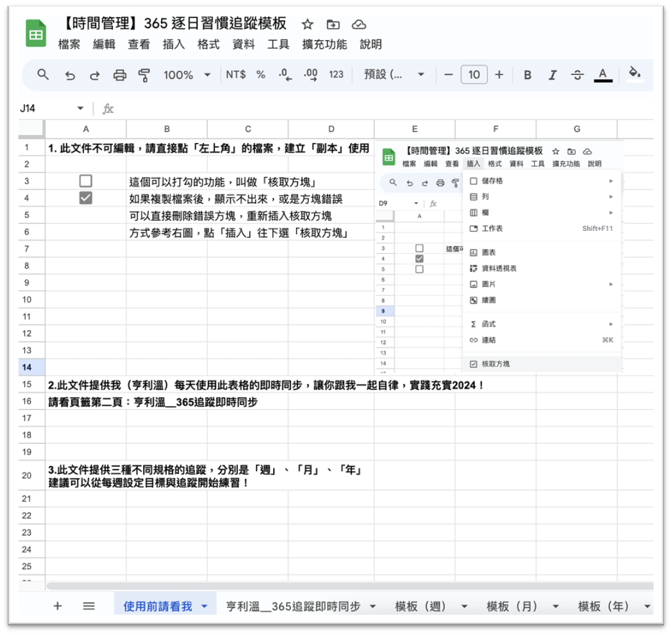Switch to the 模板（週） sheet tab
This screenshot has height=635, width=672.
click(x=421, y=606)
